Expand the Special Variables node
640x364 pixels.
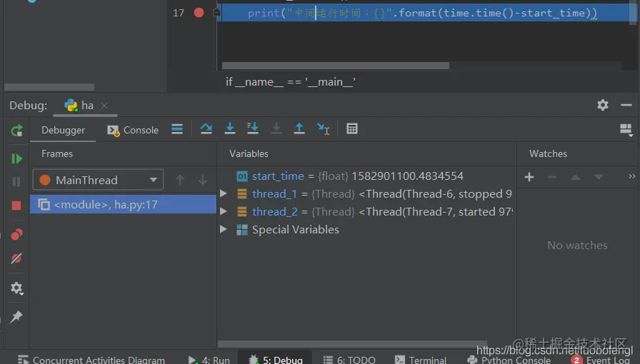coord(224,229)
